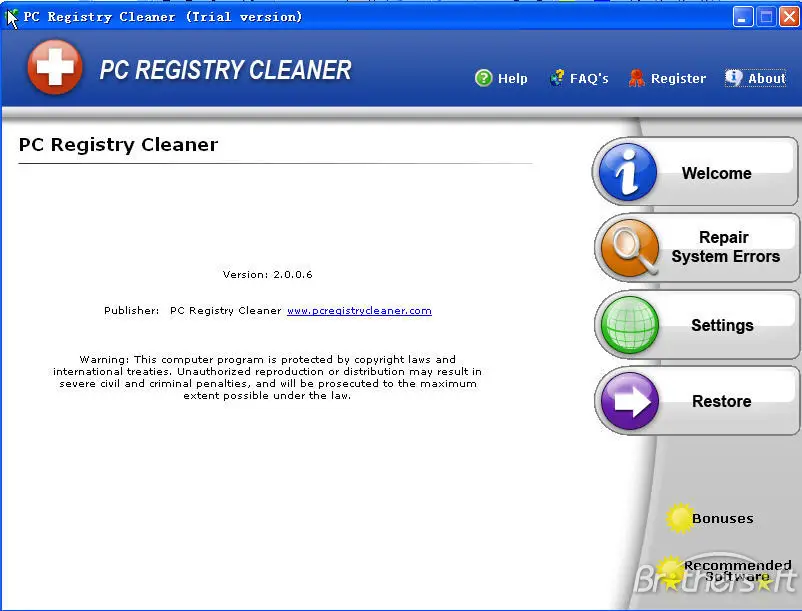Click the red cross application logo
The height and width of the screenshot is (611, 802).
coord(55,67)
